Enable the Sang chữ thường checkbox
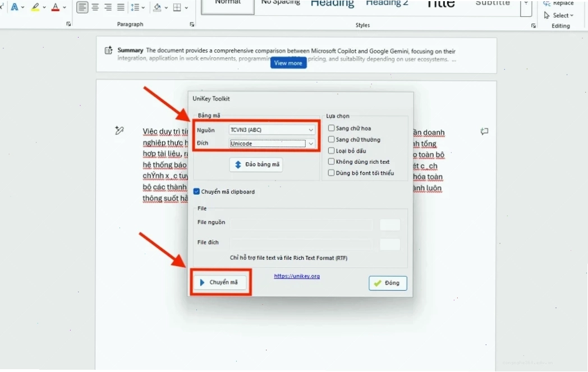The height and width of the screenshot is (372, 588). 331,139
